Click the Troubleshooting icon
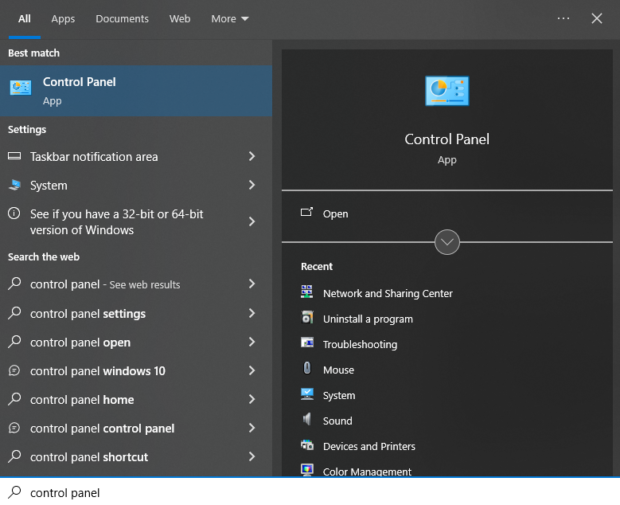Screen dimensions: 620x505 [x=307, y=343]
